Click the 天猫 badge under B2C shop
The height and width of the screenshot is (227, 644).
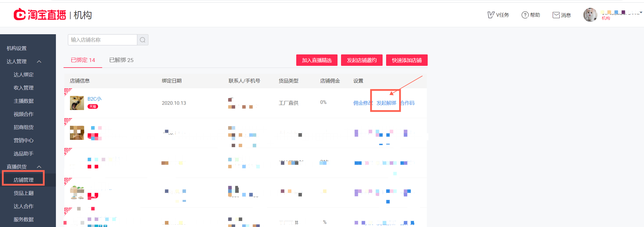click(93, 106)
